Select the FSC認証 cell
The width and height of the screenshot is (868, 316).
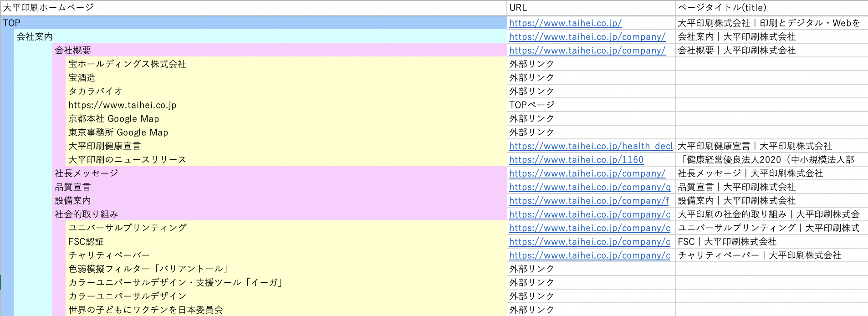pyautogui.click(x=286, y=241)
